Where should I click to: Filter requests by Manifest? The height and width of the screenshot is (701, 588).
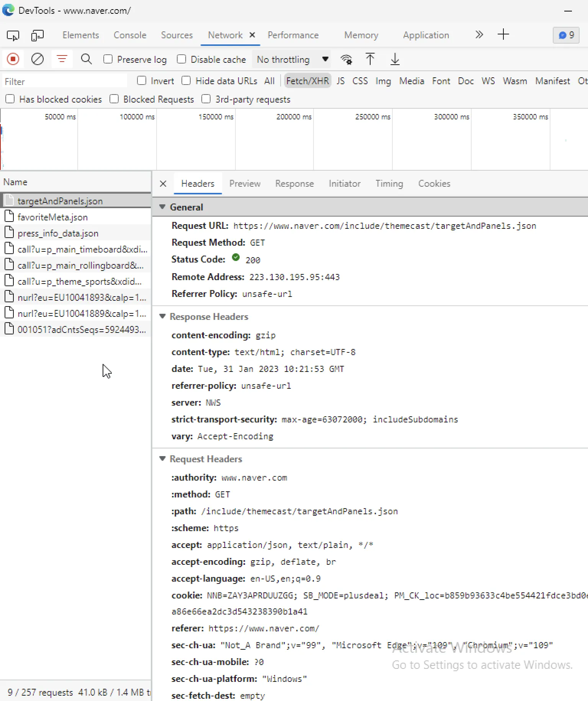click(552, 81)
